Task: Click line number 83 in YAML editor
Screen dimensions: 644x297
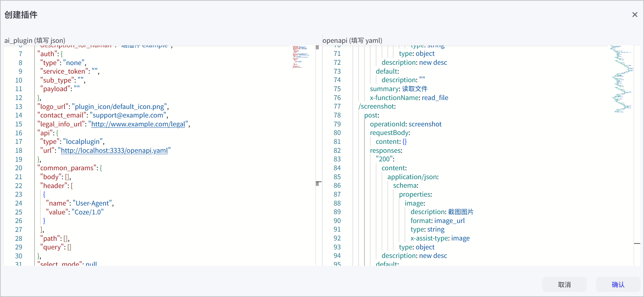Action: [x=337, y=159]
